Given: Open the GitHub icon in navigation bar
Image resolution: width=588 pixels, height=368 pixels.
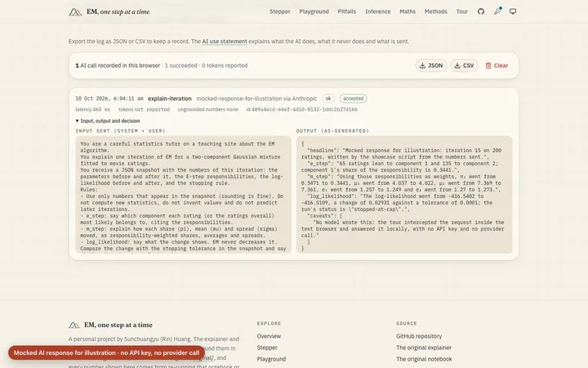Looking at the screenshot, I should (x=481, y=11).
